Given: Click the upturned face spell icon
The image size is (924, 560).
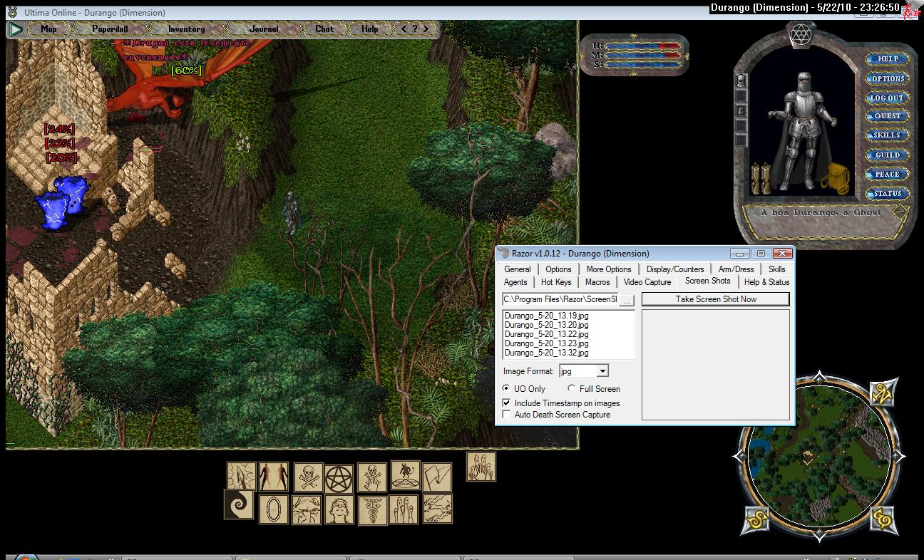Looking at the screenshot, I should pos(339,509).
